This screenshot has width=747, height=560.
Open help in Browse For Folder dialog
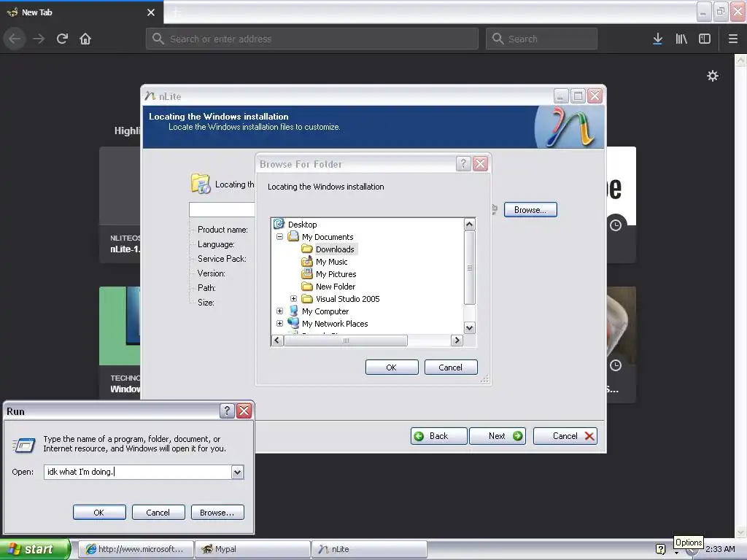pyautogui.click(x=463, y=164)
